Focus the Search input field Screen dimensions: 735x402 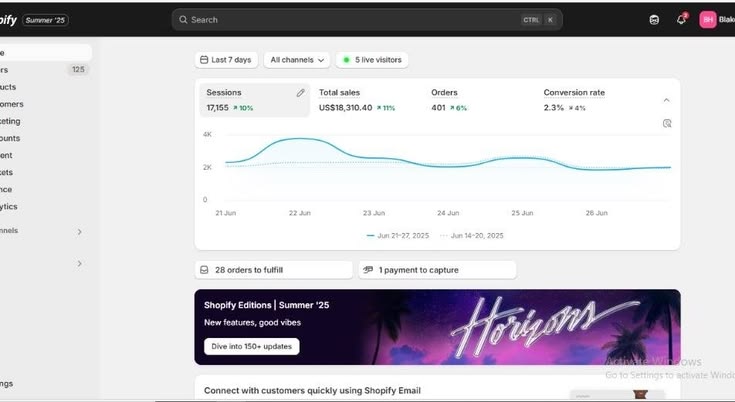coord(367,20)
